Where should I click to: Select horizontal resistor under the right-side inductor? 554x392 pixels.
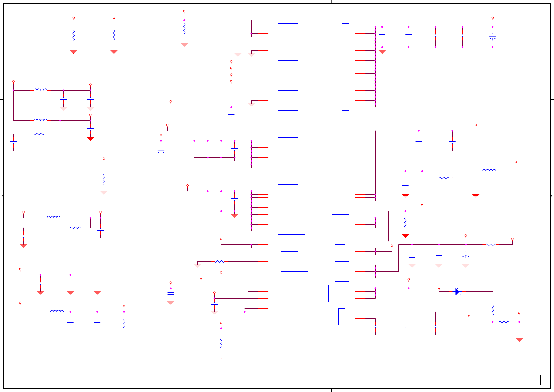444,178
